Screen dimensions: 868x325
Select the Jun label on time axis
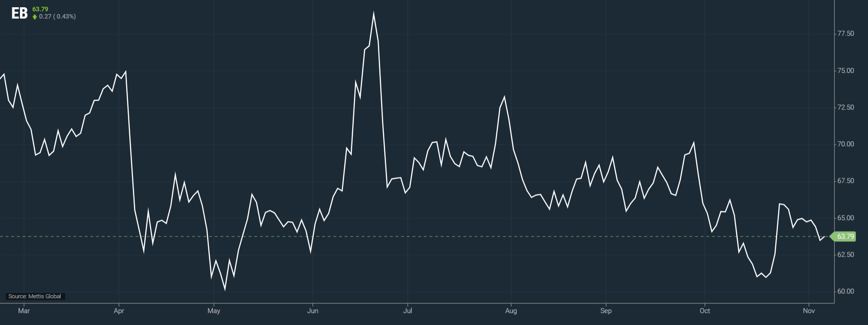tap(313, 311)
